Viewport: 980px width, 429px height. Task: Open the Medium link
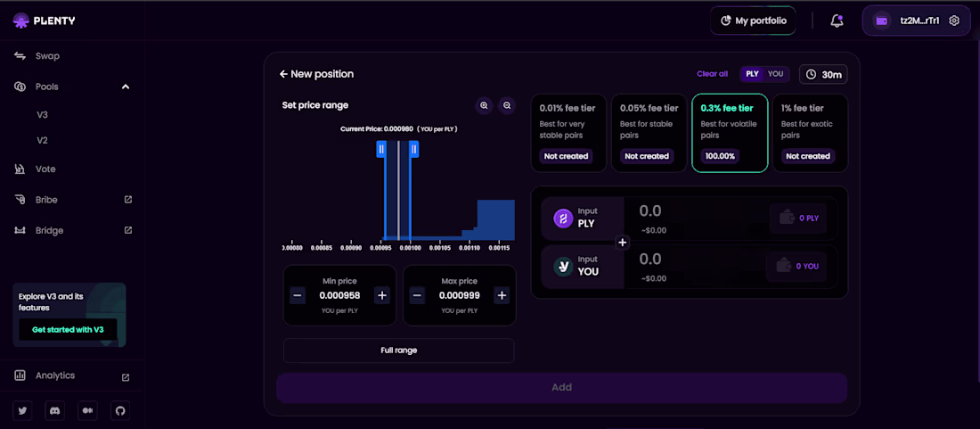tap(87, 411)
